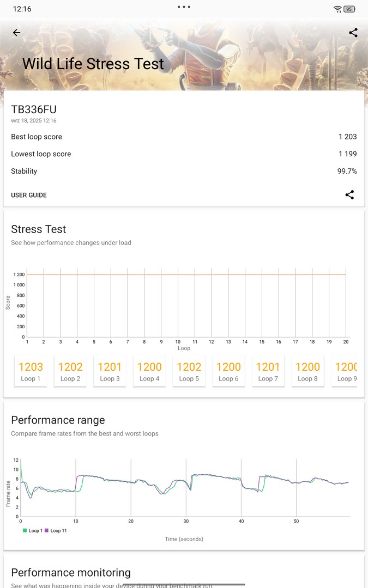The width and height of the screenshot is (368, 588).
Task: Choose the Loop 5 score card
Action: tap(189, 371)
